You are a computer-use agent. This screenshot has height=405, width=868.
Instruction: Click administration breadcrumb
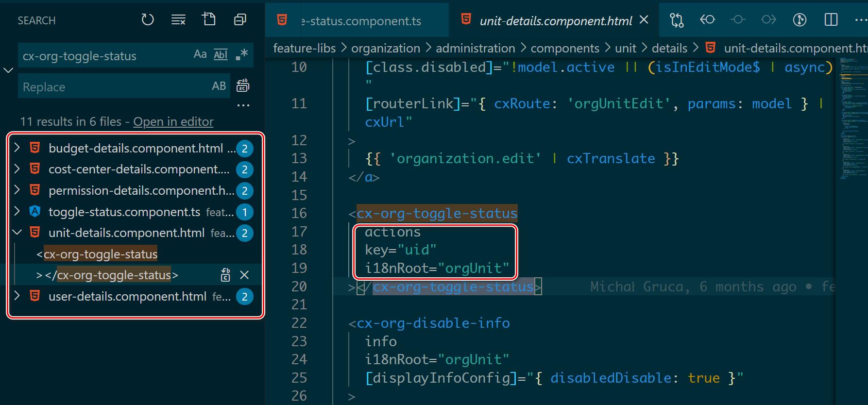click(x=476, y=48)
